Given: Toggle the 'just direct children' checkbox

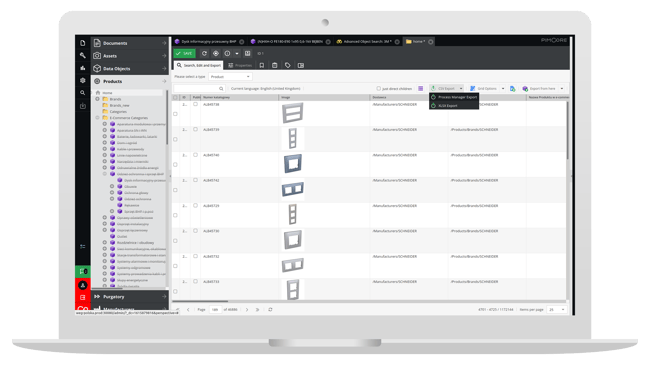Looking at the screenshot, I should (x=378, y=88).
